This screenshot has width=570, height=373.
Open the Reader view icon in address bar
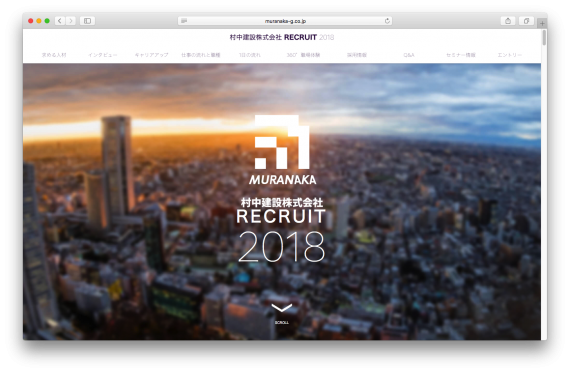[184, 21]
